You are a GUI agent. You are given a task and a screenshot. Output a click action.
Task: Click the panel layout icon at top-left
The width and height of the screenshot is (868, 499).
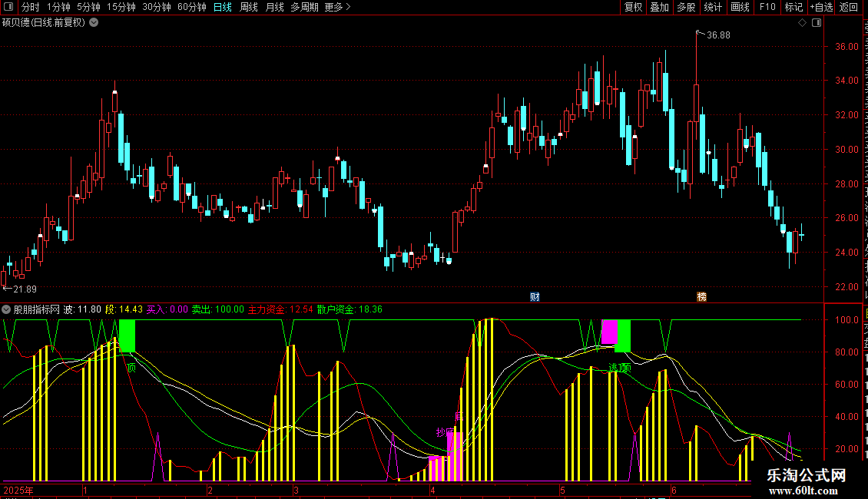click(x=8, y=7)
